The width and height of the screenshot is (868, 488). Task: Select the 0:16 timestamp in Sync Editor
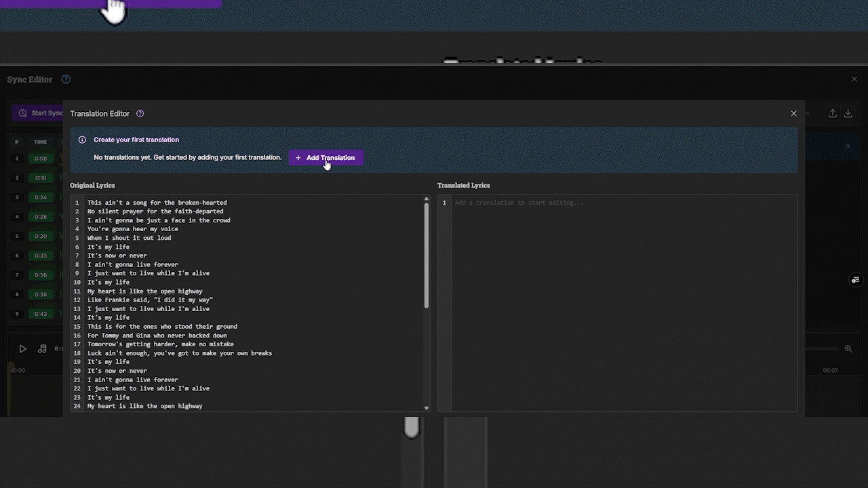[41, 178]
